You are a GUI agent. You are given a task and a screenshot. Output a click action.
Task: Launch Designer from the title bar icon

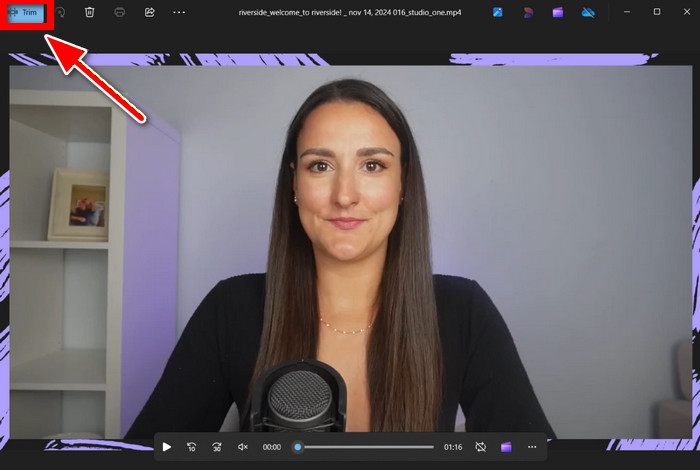click(529, 12)
